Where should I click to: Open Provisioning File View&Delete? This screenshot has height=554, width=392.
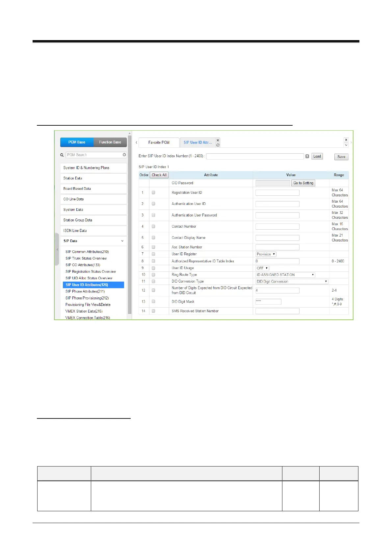[x=88, y=305]
